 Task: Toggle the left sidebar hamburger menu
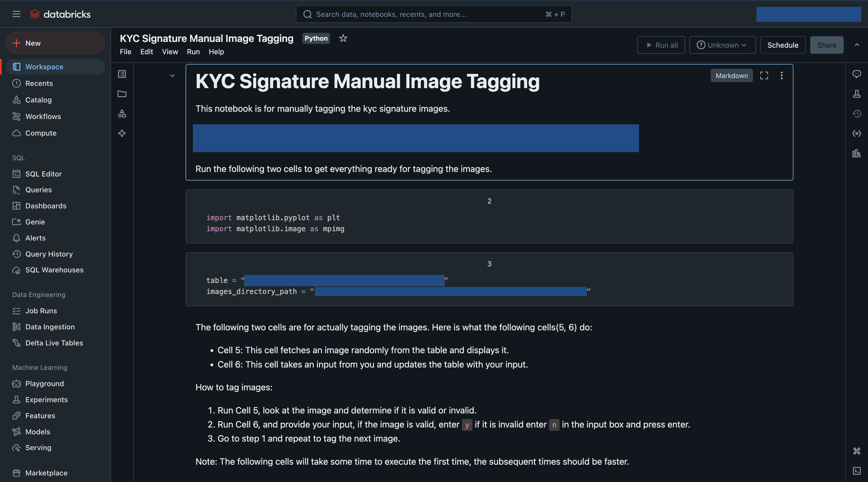click(16, 14)
